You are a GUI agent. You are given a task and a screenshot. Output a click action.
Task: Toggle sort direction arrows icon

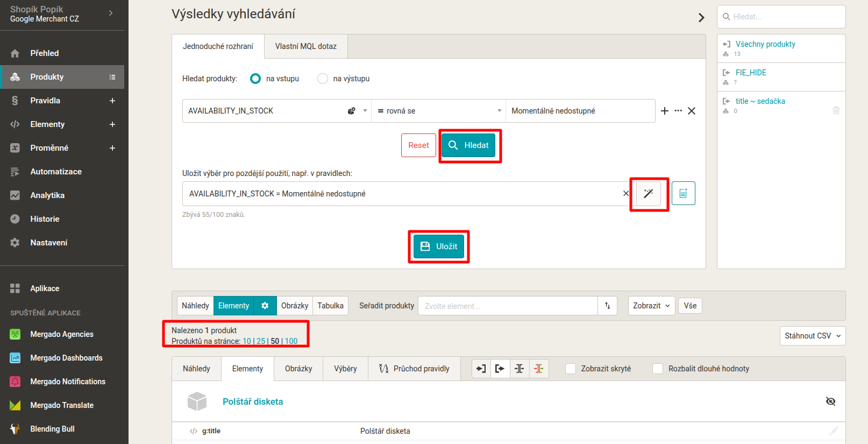607,306
